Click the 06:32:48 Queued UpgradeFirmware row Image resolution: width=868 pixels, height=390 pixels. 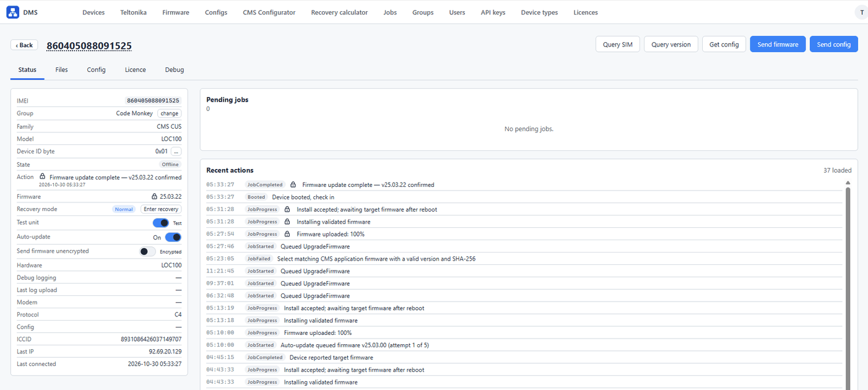[524, 296]
